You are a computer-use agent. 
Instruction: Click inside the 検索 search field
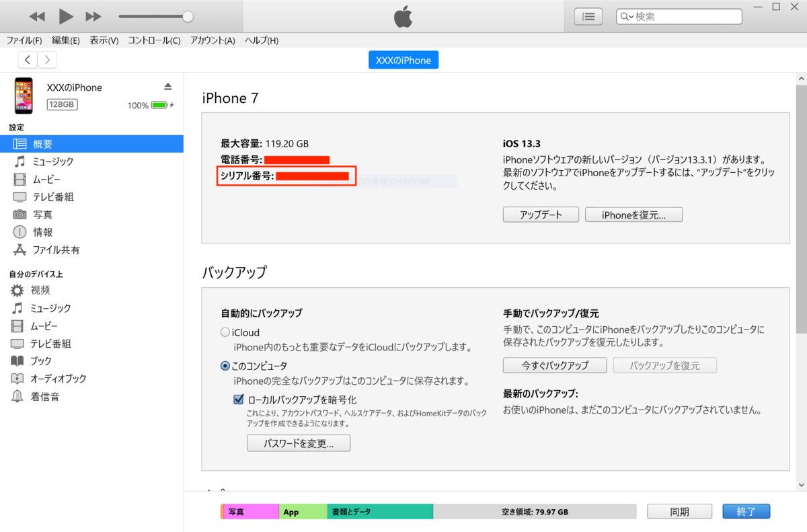pyautogui.click(x=679, y=16)
